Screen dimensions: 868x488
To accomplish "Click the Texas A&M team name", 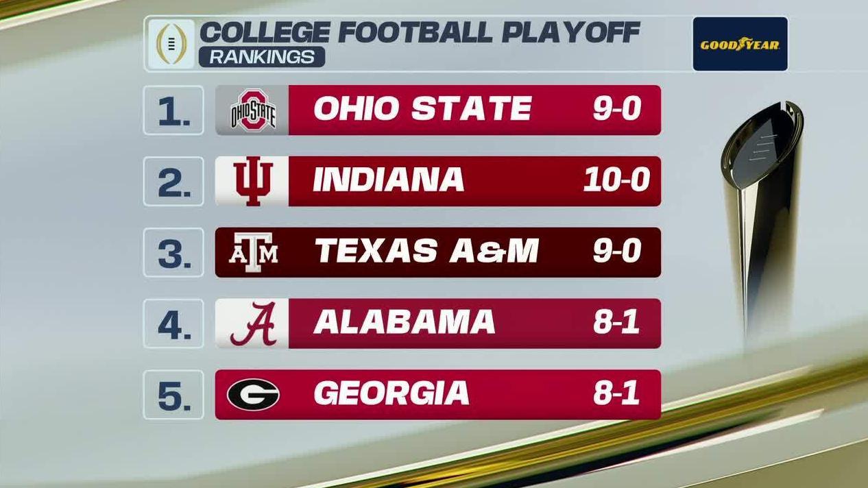I will (426, 252).
